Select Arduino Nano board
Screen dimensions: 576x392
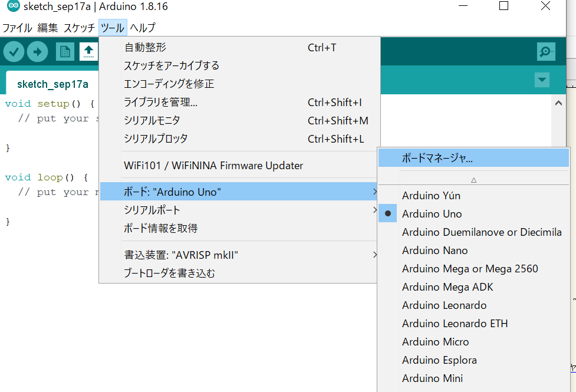point(473,250)
